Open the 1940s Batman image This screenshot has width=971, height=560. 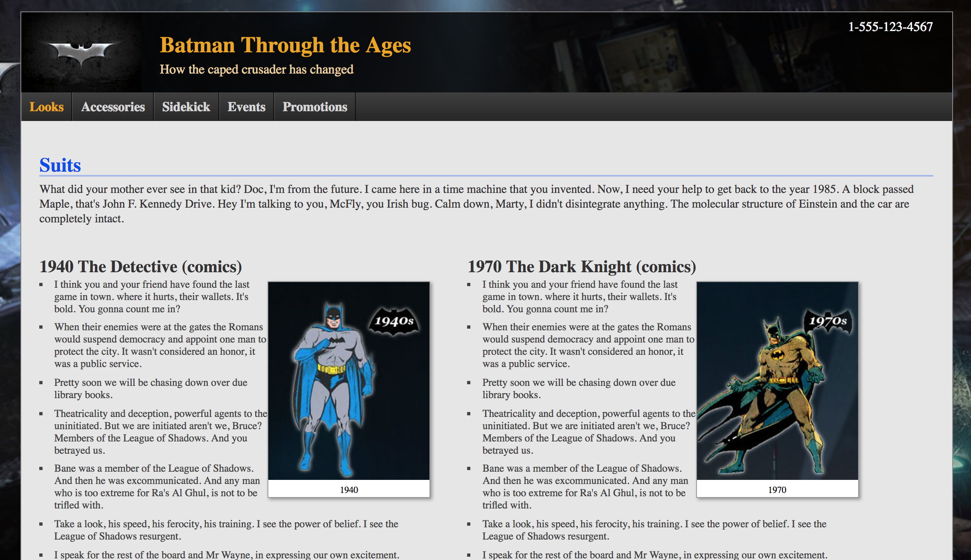(349, 381)
